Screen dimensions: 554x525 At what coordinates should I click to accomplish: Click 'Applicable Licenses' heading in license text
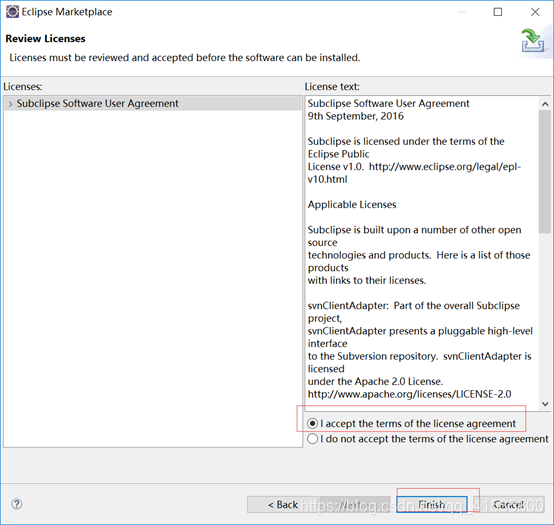352,205
